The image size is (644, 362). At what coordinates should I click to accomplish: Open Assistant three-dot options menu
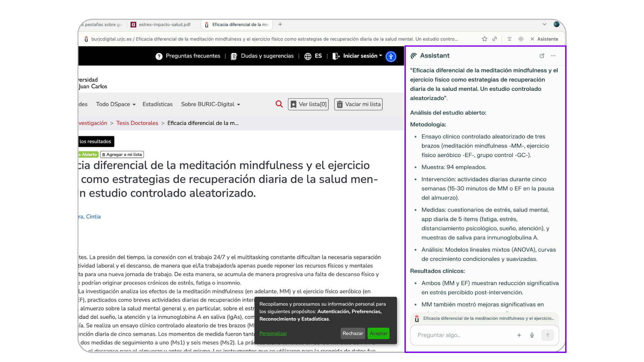coord(553,56)
